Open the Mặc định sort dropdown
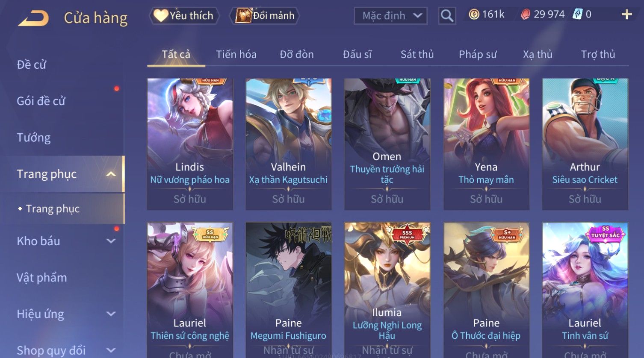 pos(391,16)
